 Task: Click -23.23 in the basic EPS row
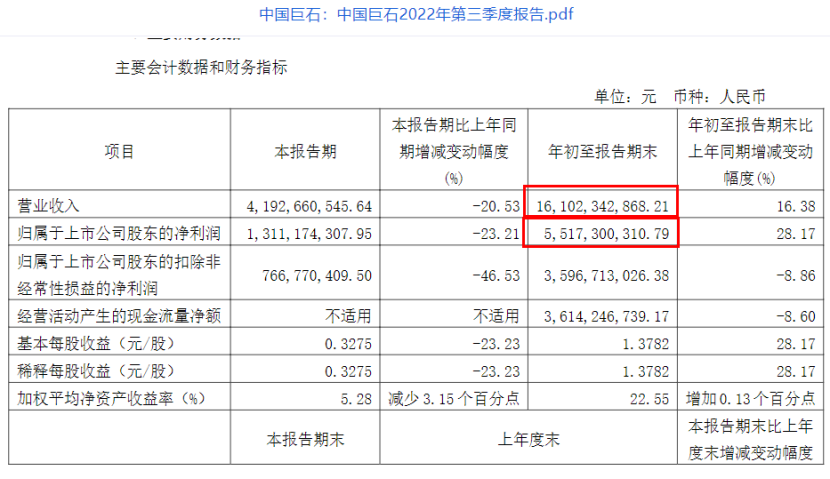tap(496, 344)
